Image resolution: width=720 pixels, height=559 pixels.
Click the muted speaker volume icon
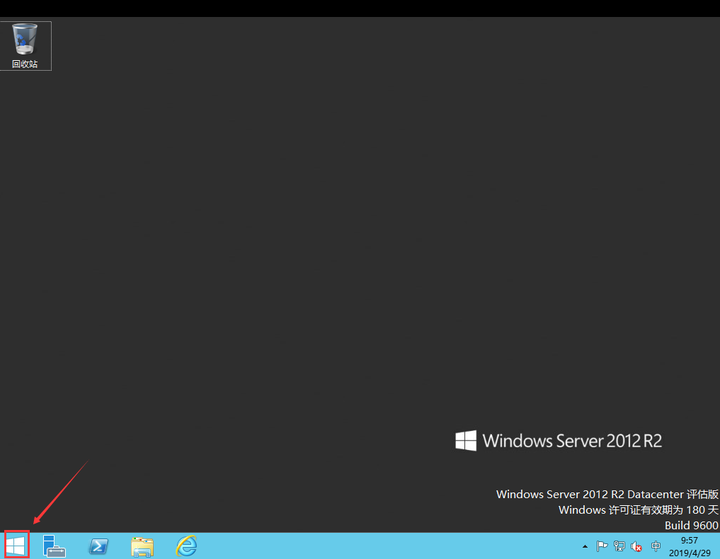tap(636, 546)
